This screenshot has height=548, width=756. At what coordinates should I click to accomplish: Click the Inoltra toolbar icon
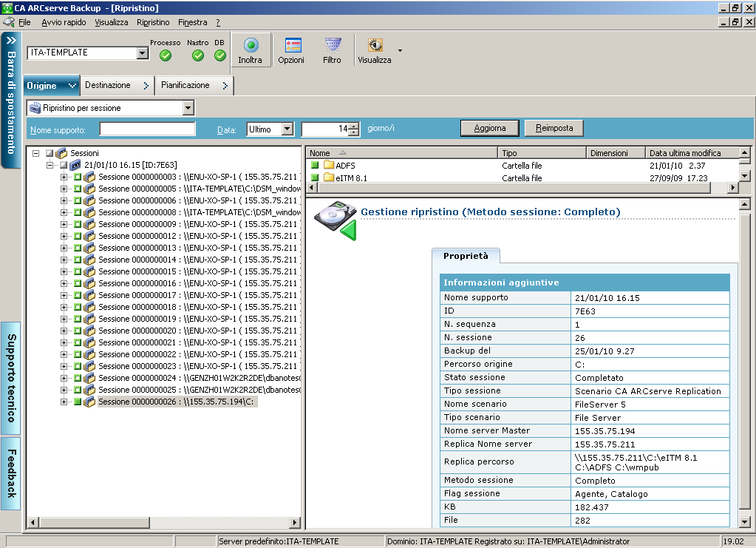[x=250, y=46]
